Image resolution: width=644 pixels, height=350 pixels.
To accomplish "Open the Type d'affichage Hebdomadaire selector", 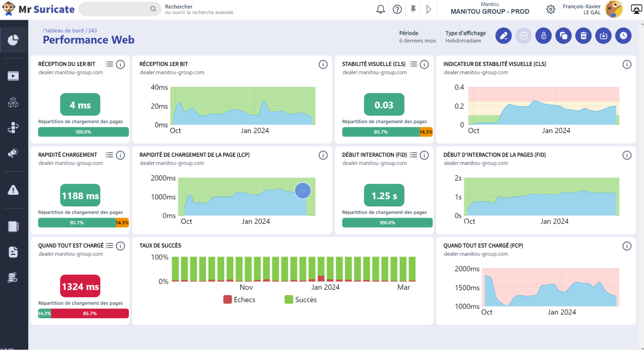I will pos(466,37).
